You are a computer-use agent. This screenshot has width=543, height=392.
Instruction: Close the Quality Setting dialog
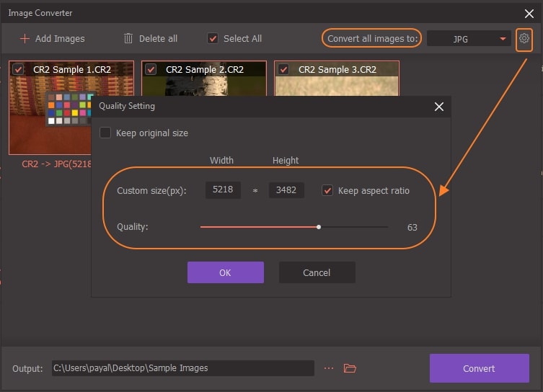point(438,107)
